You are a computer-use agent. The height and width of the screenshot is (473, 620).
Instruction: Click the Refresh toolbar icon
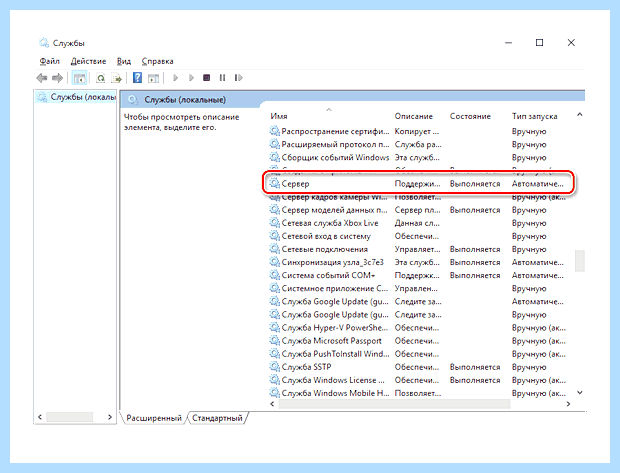tap(101, 78)
